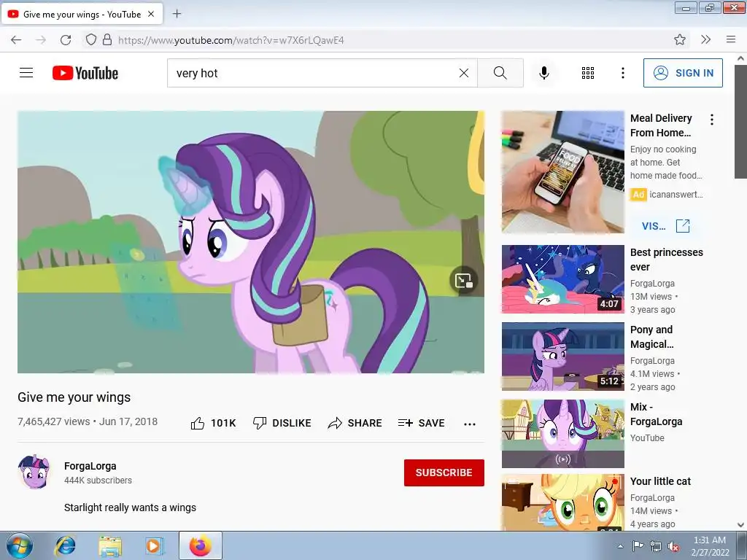Bookmark this page with the star
747x560 pixels.
point(680,39)
